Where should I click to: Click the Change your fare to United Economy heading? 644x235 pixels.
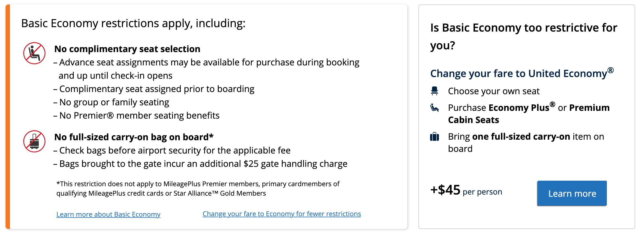click(522, 73)
